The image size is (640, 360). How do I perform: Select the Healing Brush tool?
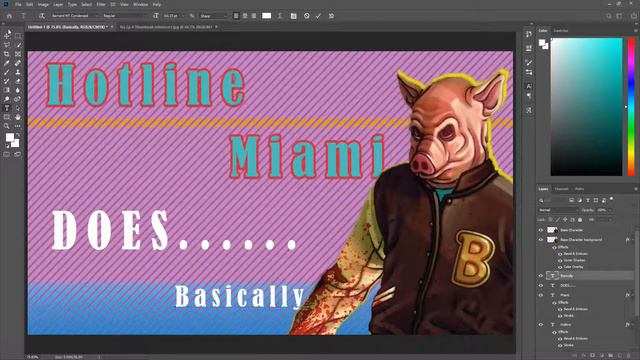click(18, 63)
